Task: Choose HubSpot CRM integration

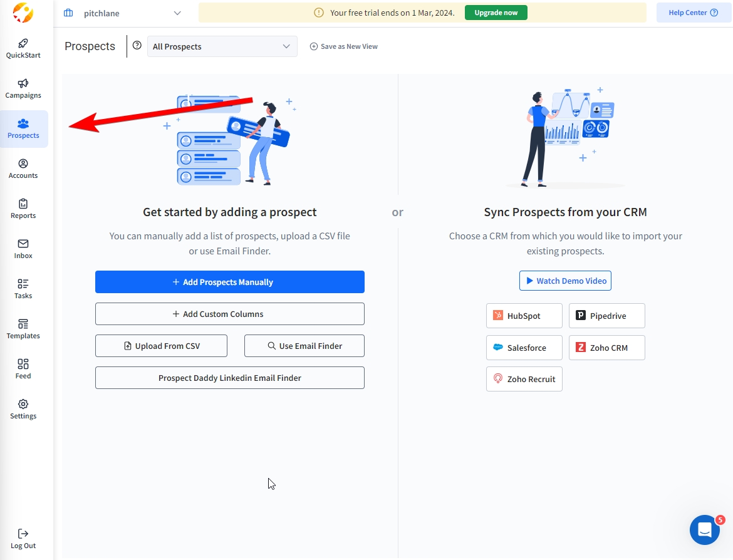Action: coord(524,316)
